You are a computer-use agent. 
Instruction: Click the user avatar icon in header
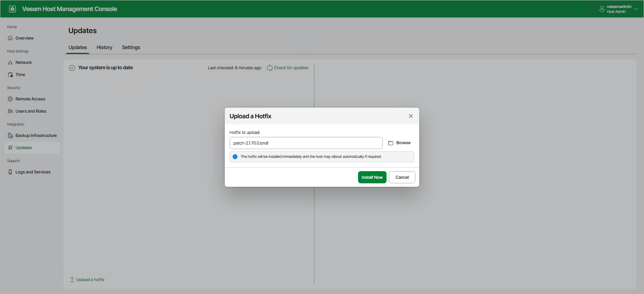pos(602,9)
